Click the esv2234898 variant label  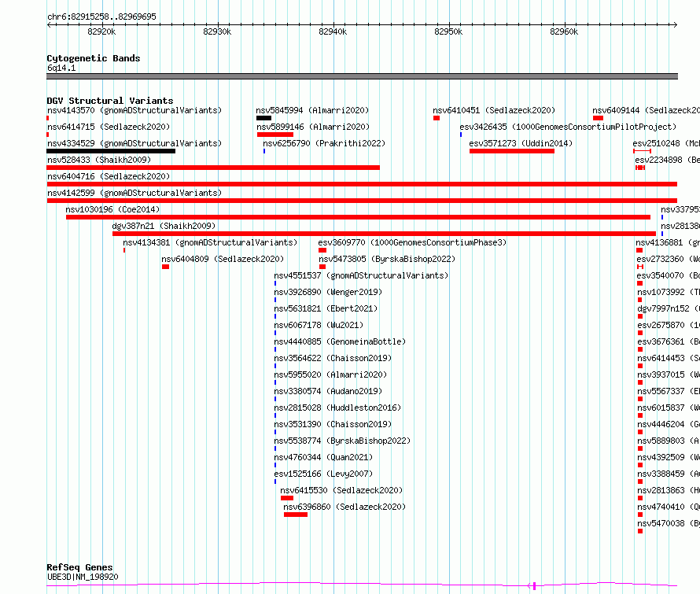click(668, 160)
